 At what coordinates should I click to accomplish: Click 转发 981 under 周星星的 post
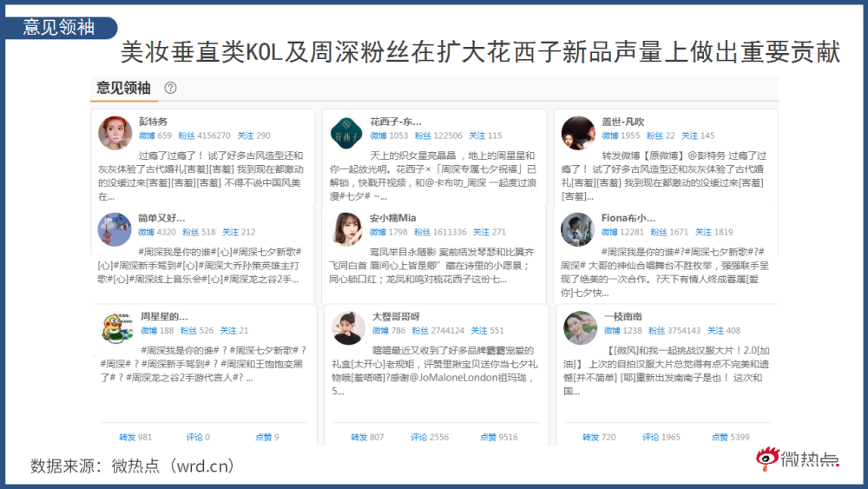pyautogui.click(x=135, y=437)
